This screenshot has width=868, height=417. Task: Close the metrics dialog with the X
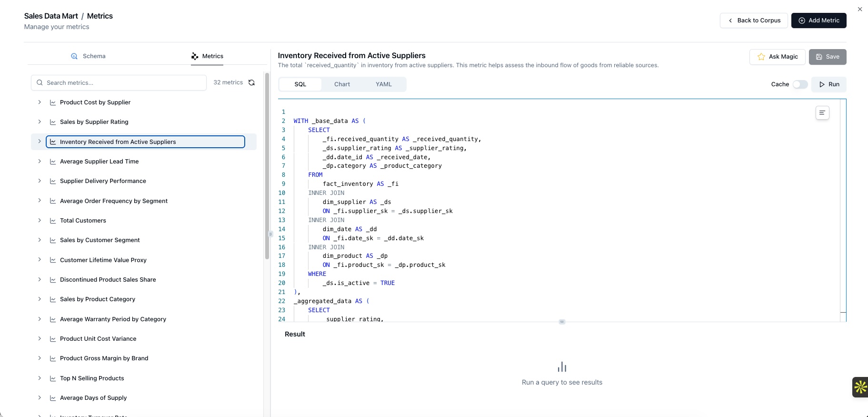860,9
